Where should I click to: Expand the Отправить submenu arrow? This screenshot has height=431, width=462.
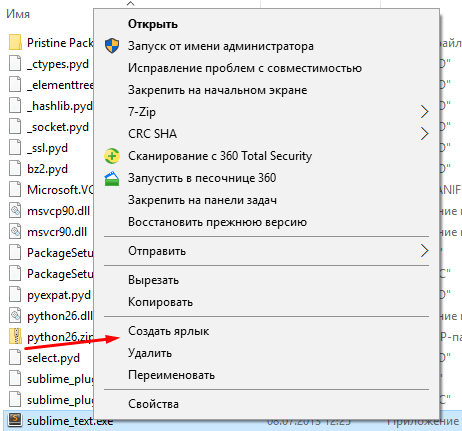[424, 251]
